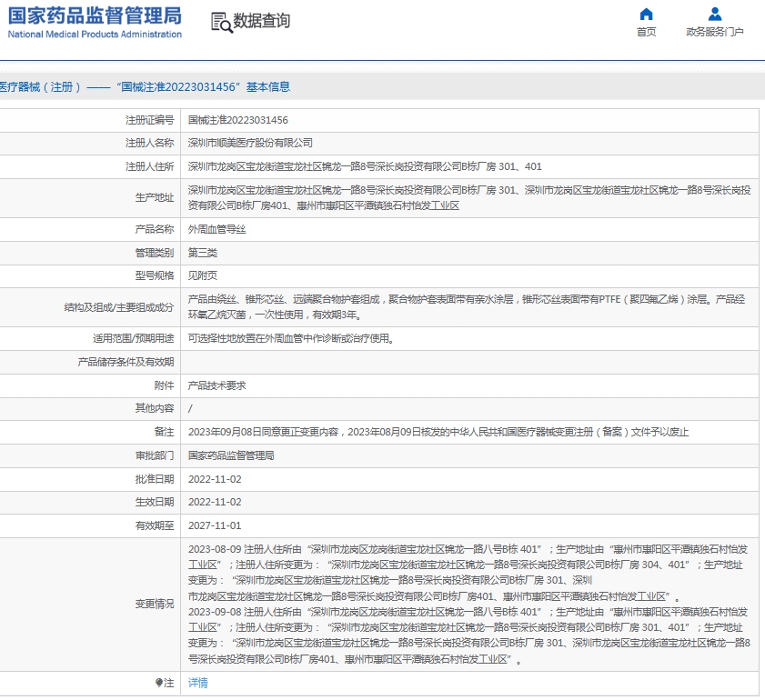
Task: Click the 注册人住所 address value
Action: [x=365, y=166]
